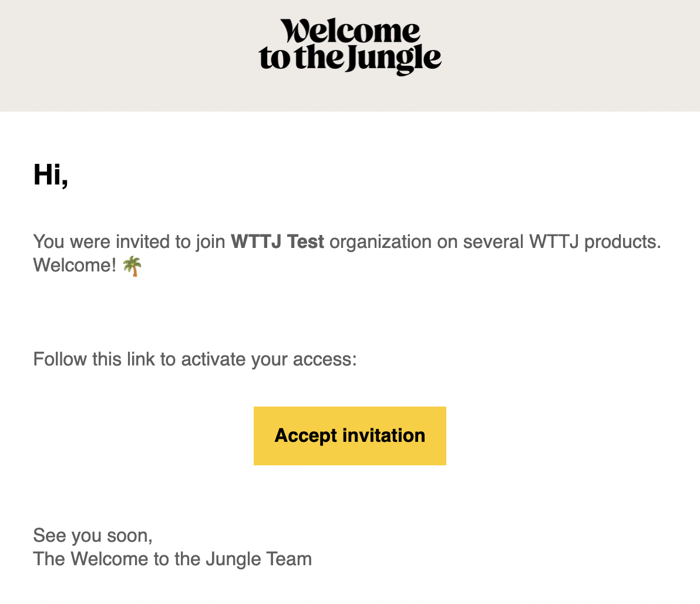Click the "You were invited to join" text

point(129,241)
